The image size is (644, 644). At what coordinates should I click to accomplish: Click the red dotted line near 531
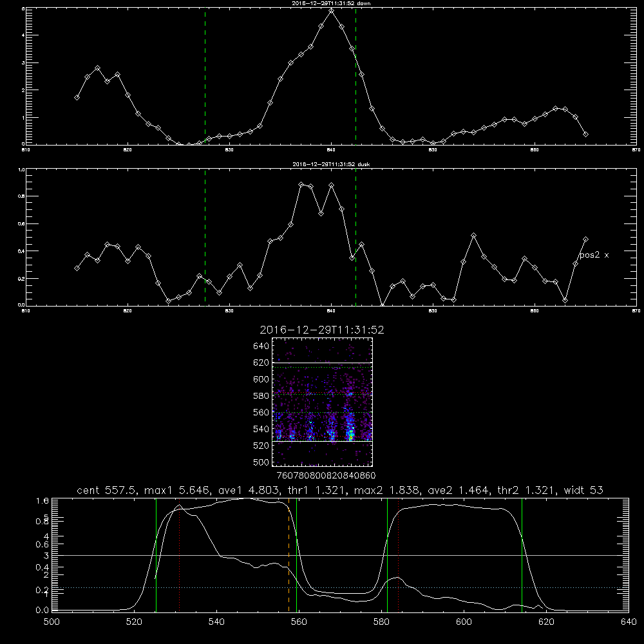pyautogui.click(x=180, y=555)
